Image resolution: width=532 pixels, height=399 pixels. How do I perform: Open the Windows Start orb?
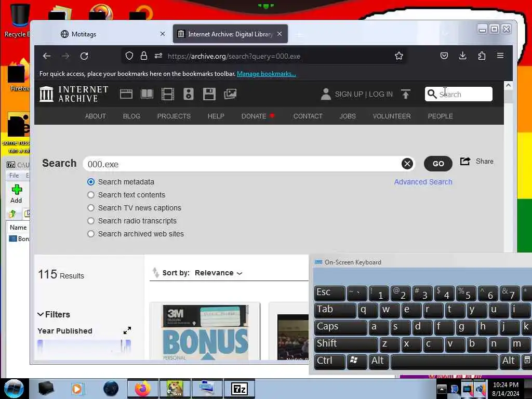tap(14, 389)
